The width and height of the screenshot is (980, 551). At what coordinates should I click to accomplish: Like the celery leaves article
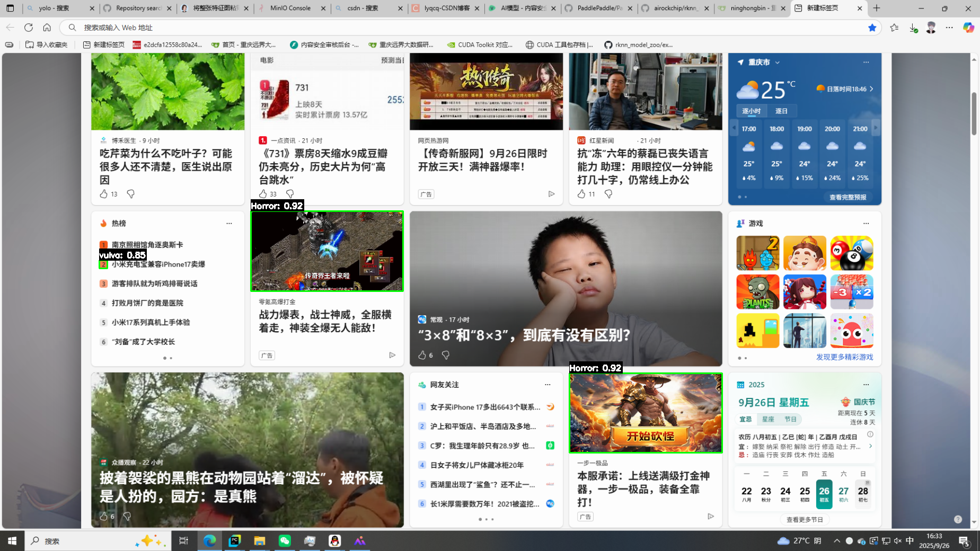104,194
